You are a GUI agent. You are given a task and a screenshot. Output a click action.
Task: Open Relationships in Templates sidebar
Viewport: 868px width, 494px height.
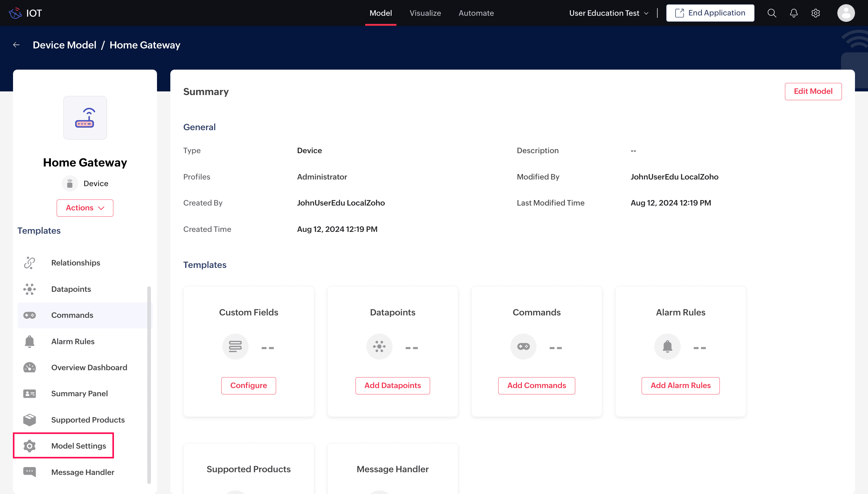pyautogui.click(x=75, y=263)
